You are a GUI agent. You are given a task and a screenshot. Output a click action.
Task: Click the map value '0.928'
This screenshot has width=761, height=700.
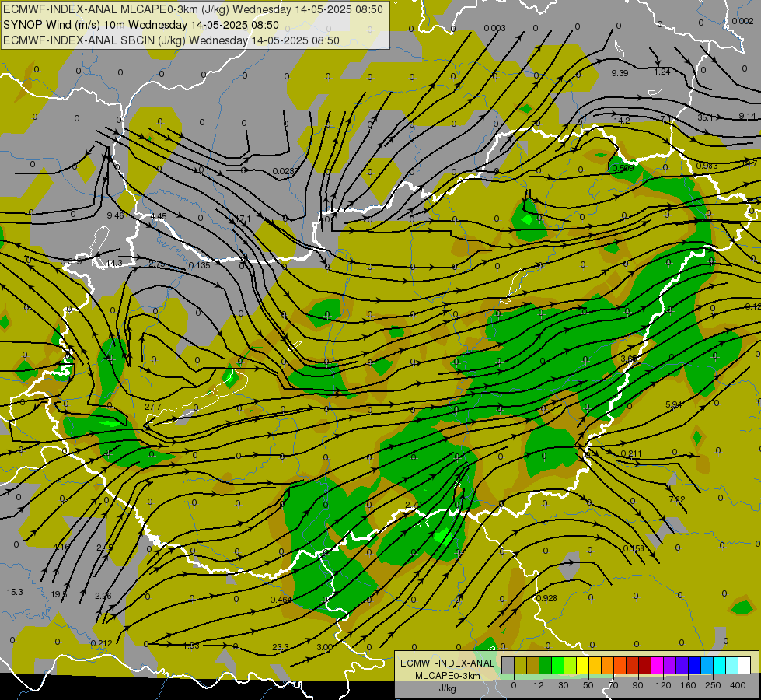coord(546,598)
